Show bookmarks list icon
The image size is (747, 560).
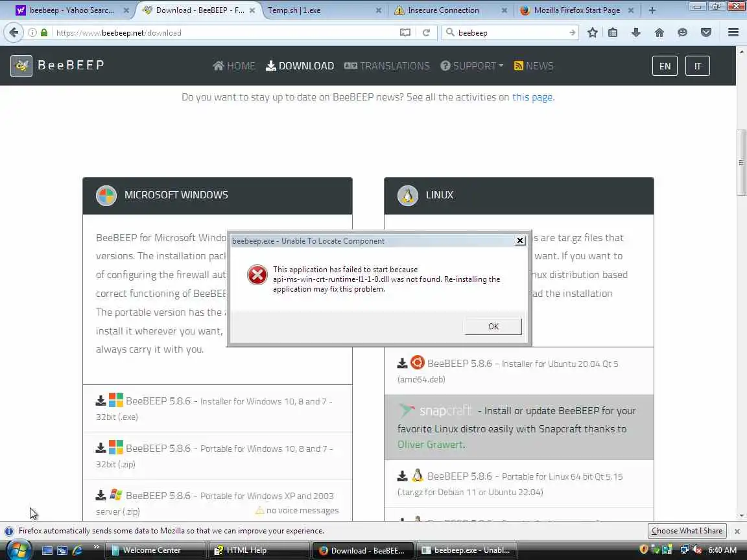click(613, 32)
